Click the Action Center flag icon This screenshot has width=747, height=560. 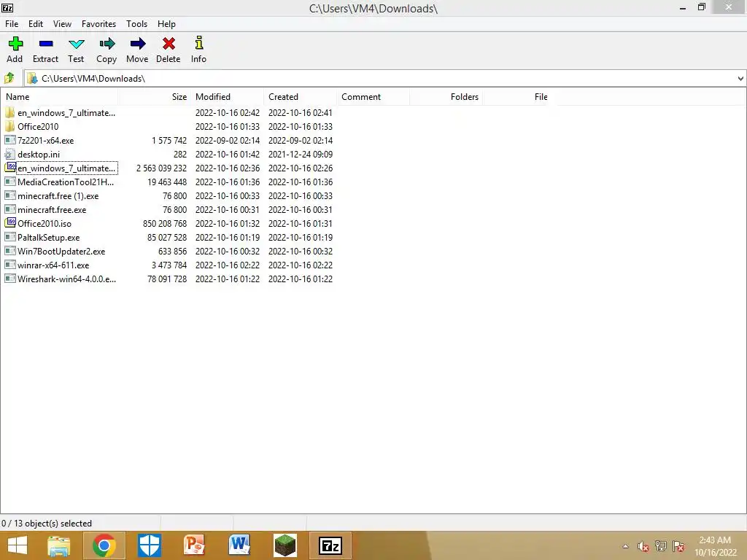pyautogui.click(x=678, y=546)
